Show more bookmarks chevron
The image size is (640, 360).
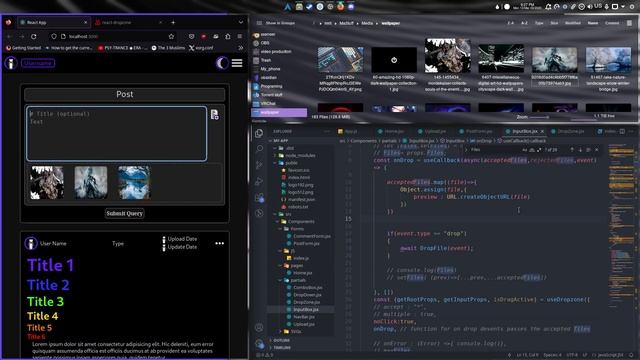tap(241, 48)
